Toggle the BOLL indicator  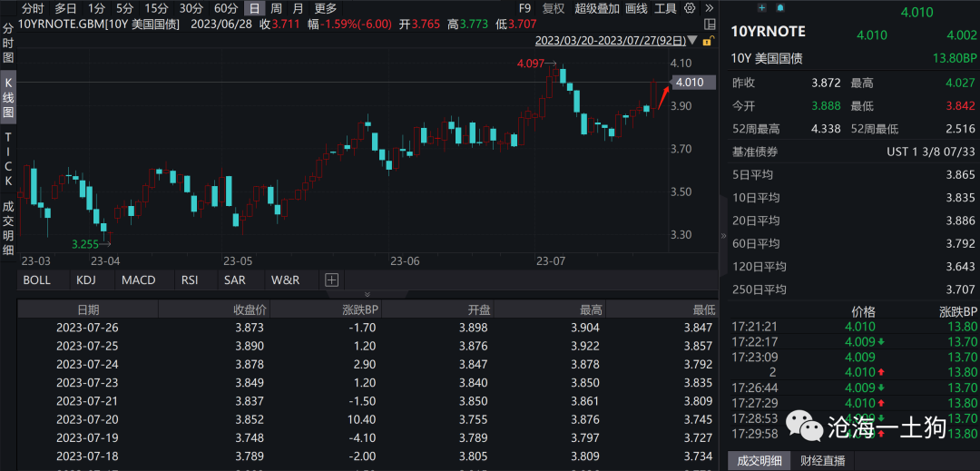pyautogui.click(x=37, y=280)
